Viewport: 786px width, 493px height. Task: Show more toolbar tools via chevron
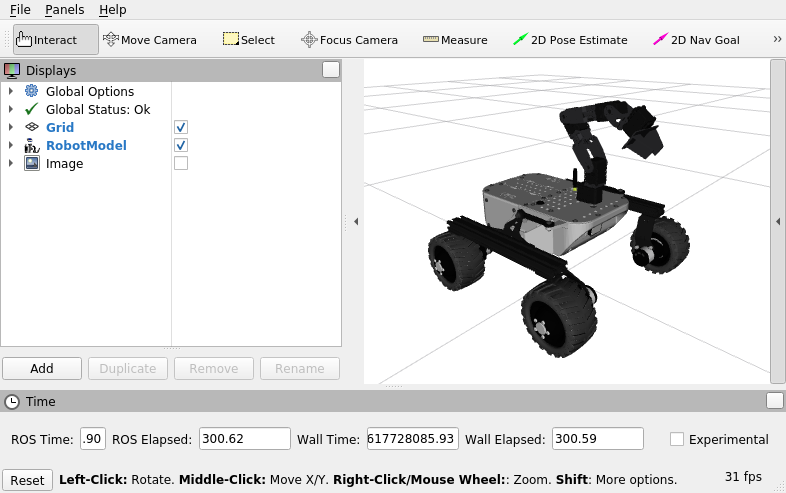(777, 39)
